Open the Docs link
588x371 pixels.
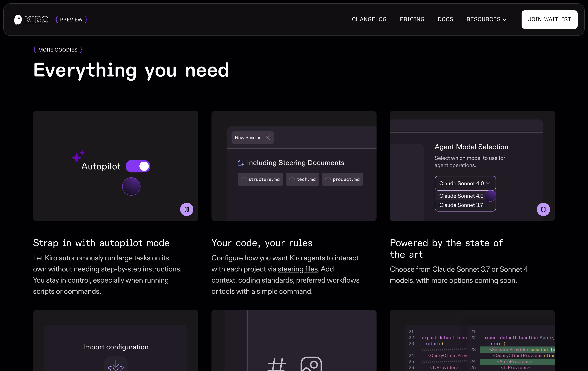pyautogui.click(x=445, y=19)
